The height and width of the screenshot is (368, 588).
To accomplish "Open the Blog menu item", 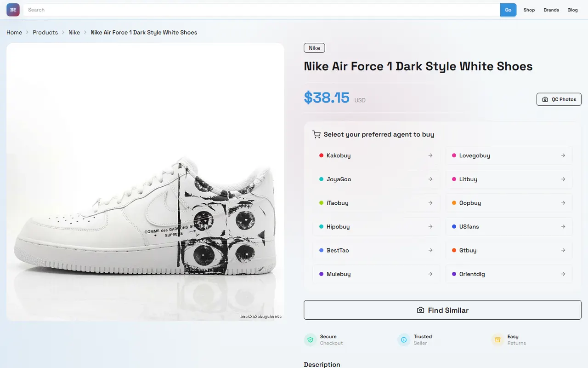I will pos(573,10).
